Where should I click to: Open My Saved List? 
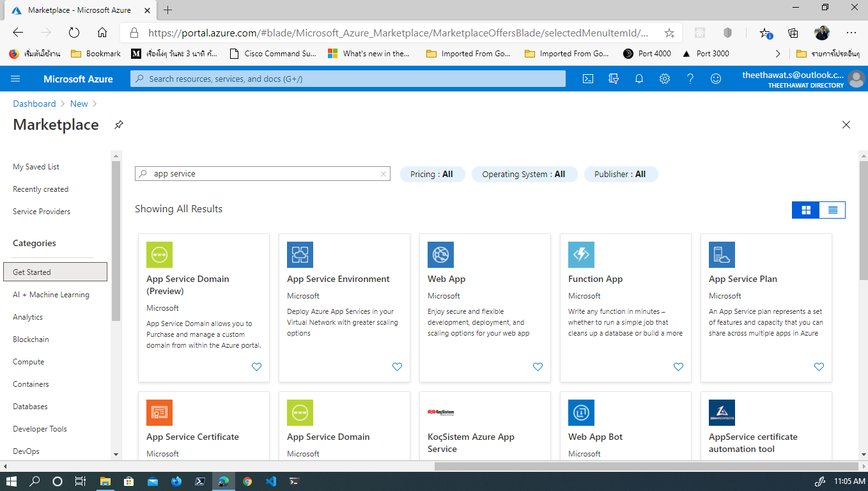pyautogui.click(x=36, y=167)
